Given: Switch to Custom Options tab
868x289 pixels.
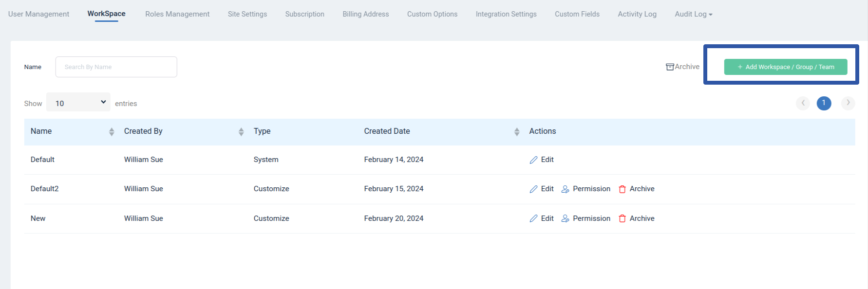Looking at the screenshot, I should pos(433,14).
